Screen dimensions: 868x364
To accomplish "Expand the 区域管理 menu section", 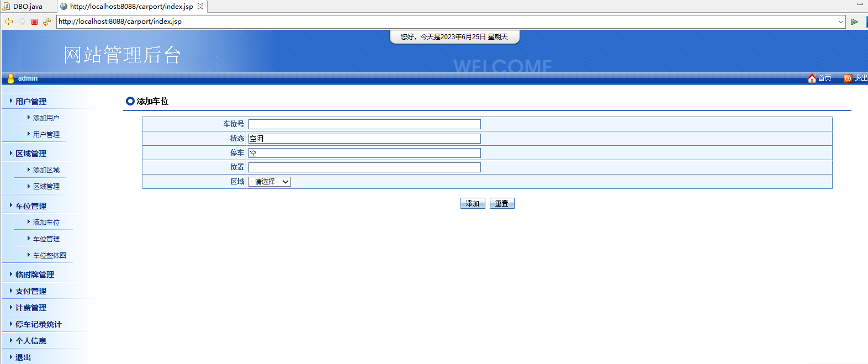I will 31,154.
